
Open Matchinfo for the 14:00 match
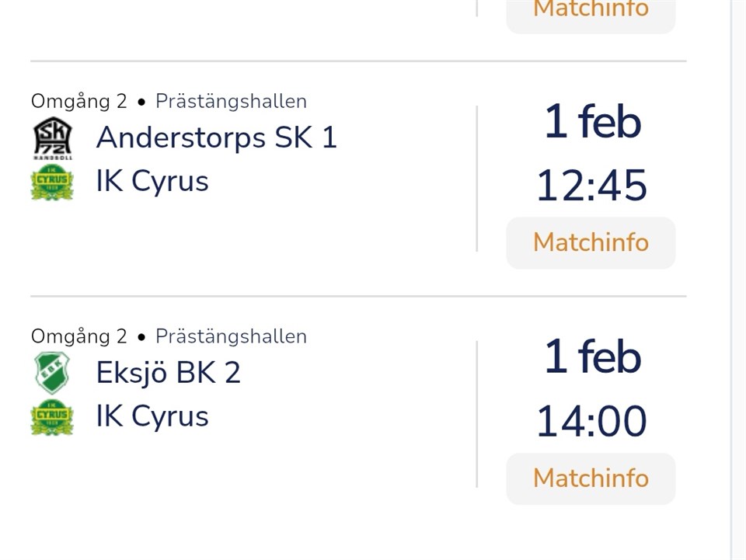[x=591, y=478]
